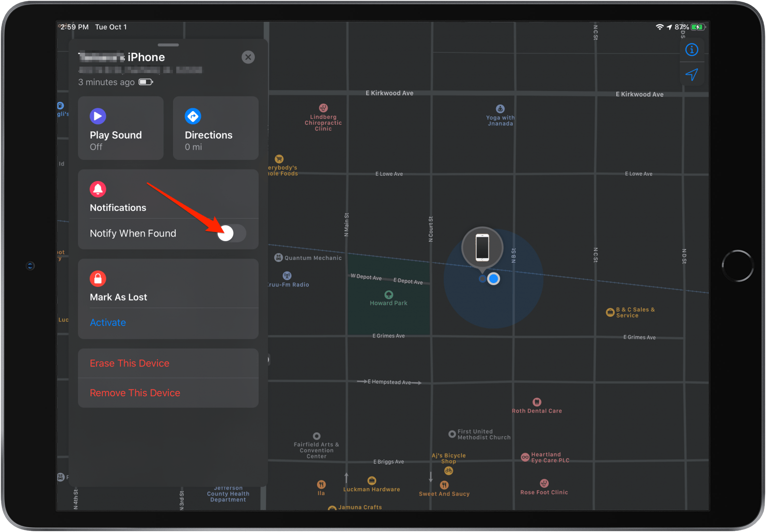
Task: Tap the Ila restaurant marker
Action: [321, 484]
